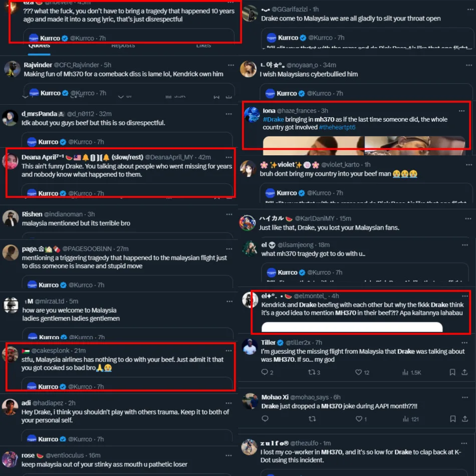This screenshot has width=476, height=476.
Task: Click reply icon on Tiller's tweet
Action: [x=265, y=372]
